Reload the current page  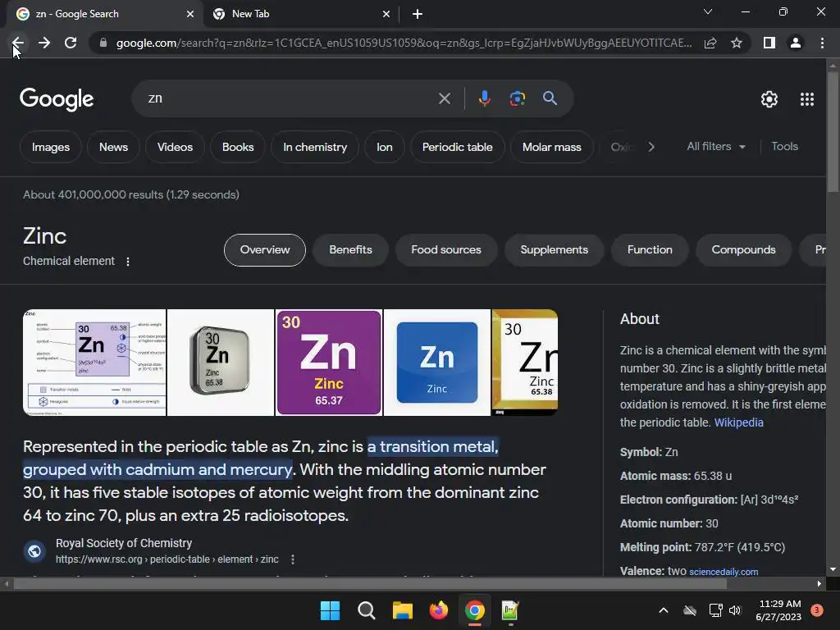71,43
